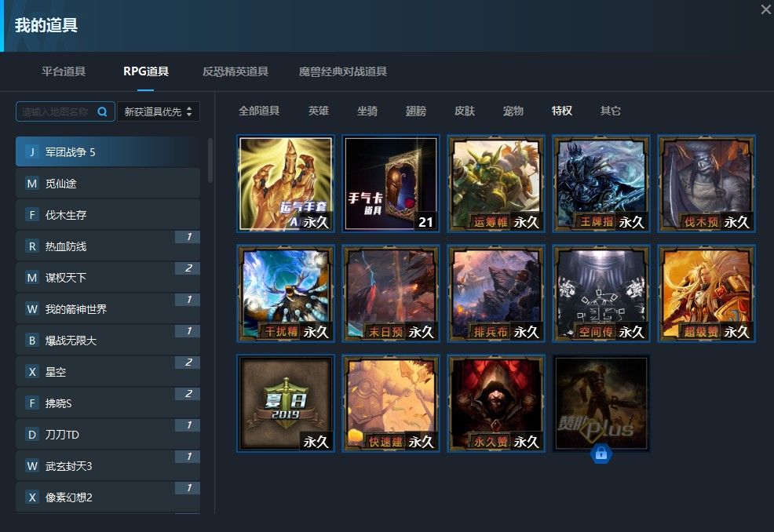The image size is (774, 532).
Task: Switch to the RPG道具 tab
Action: (146, 71)
